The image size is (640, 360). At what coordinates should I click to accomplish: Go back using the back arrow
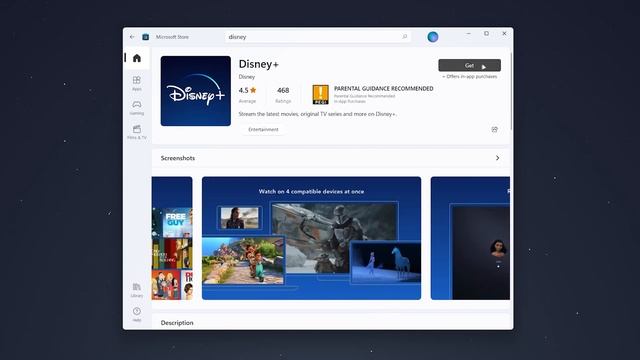132,37
